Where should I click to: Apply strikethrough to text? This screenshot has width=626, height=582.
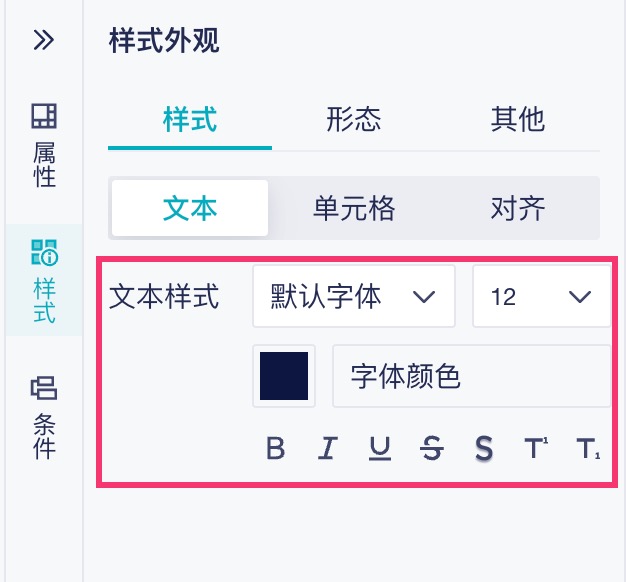[432, 449]
